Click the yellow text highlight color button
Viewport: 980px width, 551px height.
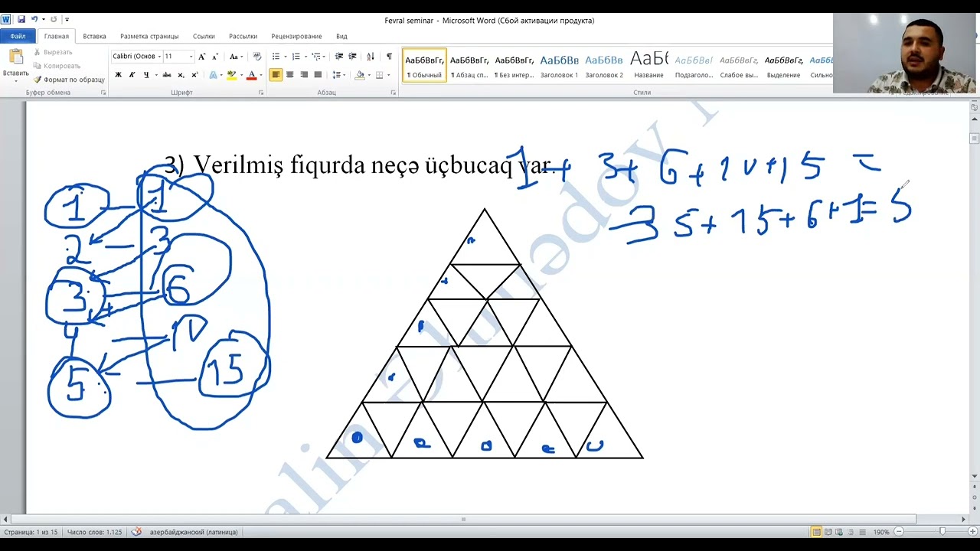tap(232, 75)
